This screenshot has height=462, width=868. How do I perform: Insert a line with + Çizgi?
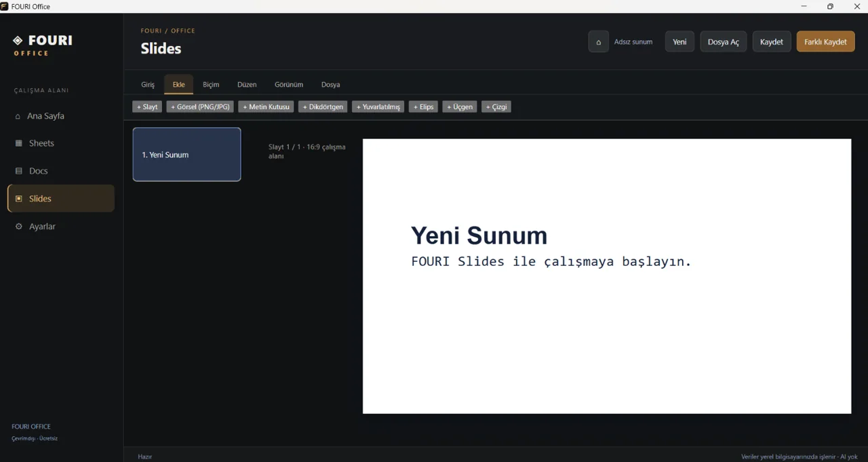pyautogui.click(x=496, y=107)
